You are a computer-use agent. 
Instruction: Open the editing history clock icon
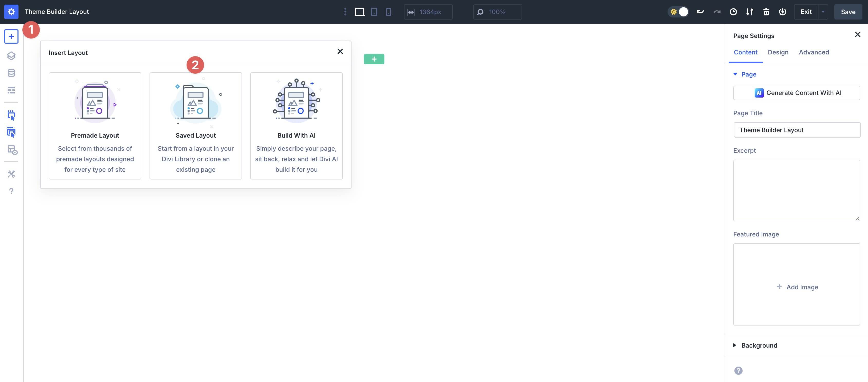click(x=734, y=12)
